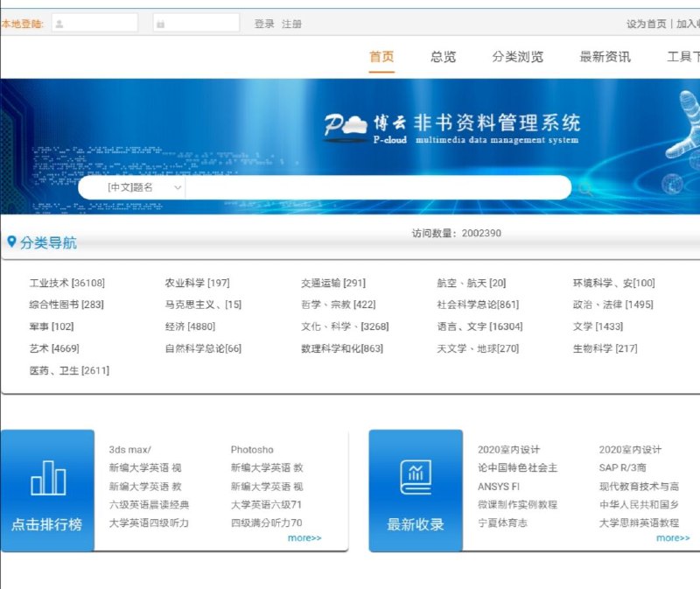Open ranking item Photosho
This screenshot has height=589, width=700.
[x=252, y=450]
